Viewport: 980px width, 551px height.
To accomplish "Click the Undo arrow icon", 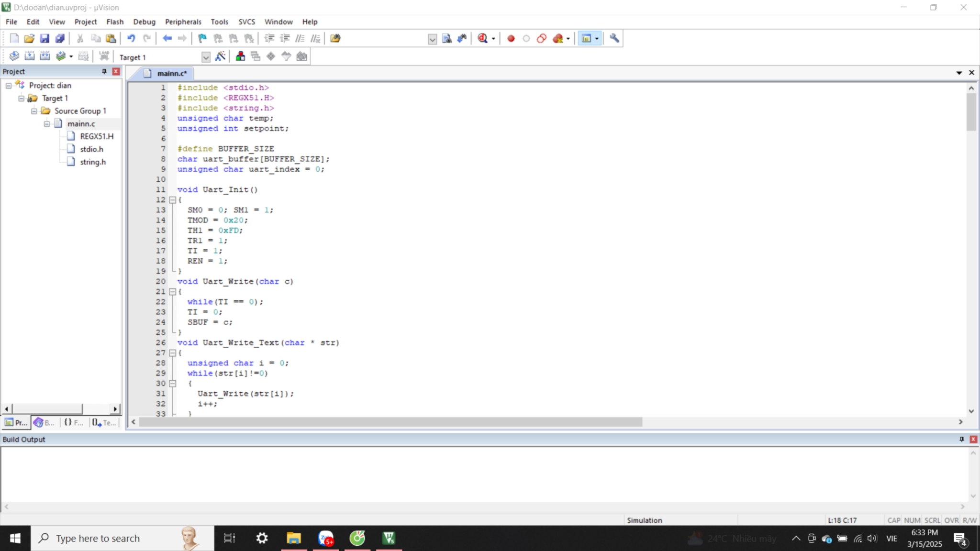I will [131, 38].
